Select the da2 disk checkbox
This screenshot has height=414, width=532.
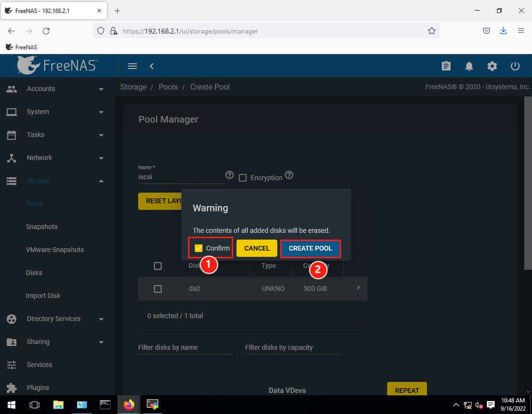(158, 289)
